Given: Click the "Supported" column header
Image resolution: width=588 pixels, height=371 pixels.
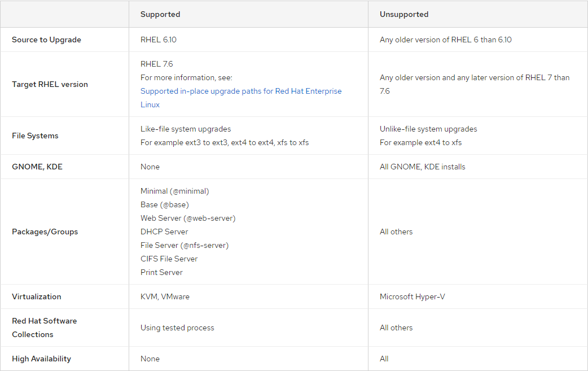Looking at the screenshot, I should tap(160, 14).
